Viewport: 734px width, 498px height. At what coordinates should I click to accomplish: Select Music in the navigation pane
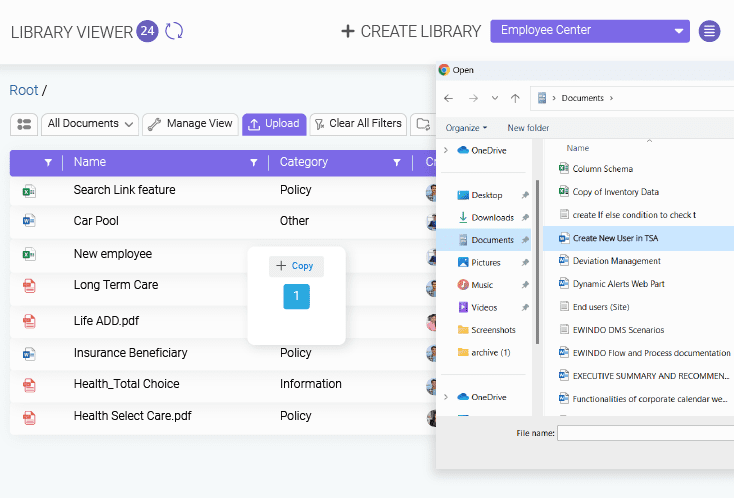[482, 285]
